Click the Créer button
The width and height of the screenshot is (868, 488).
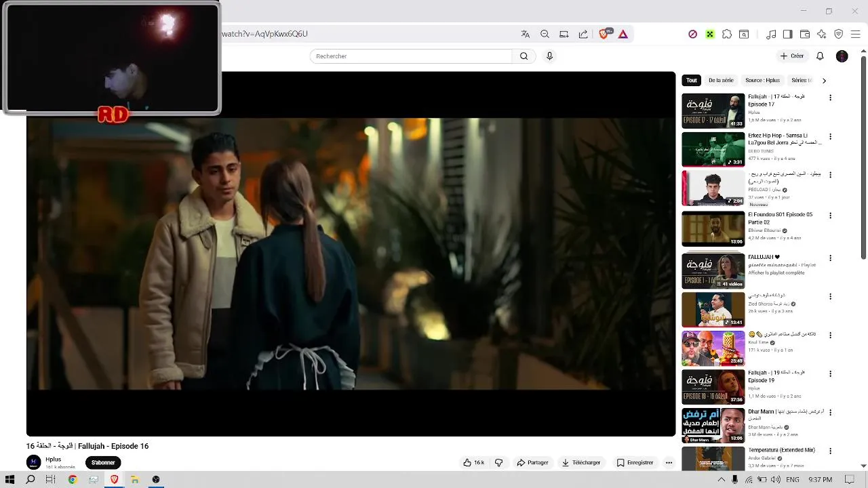[791, 56]
